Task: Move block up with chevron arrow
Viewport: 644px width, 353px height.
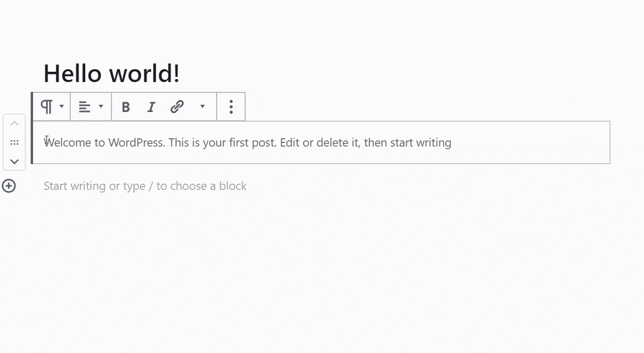Action: [14, 123]
